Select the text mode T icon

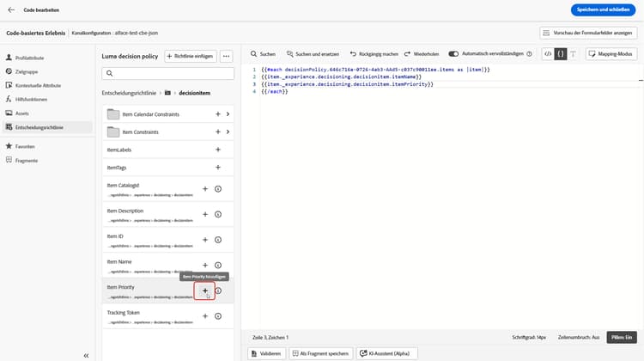coord(573,54)
